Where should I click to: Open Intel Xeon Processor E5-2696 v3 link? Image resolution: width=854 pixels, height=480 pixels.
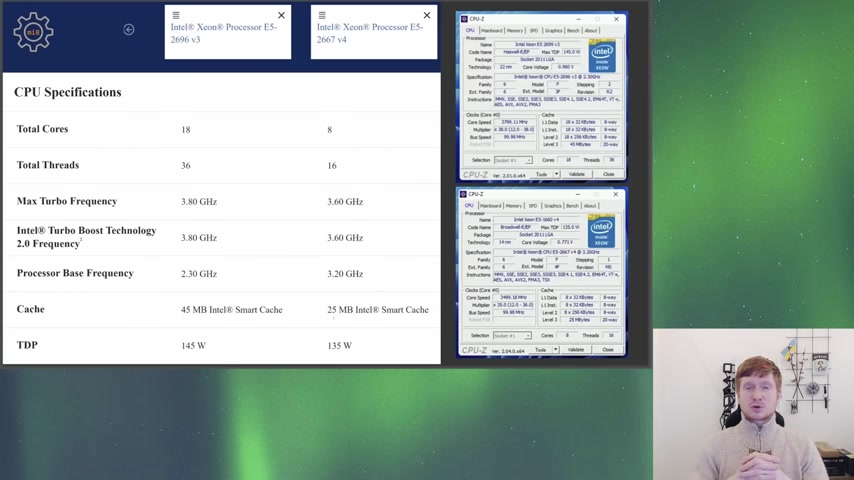[223, 33]
